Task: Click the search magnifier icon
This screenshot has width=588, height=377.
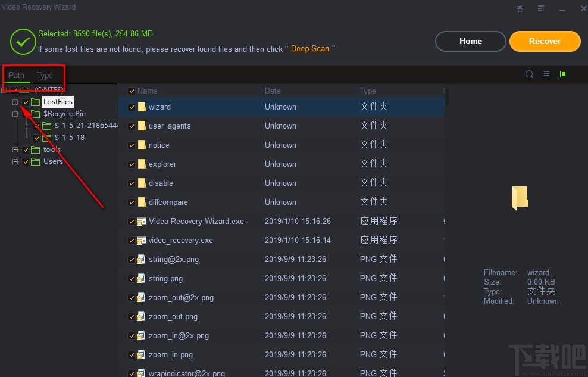Action: pyautogui.click(x=529, y=74)
